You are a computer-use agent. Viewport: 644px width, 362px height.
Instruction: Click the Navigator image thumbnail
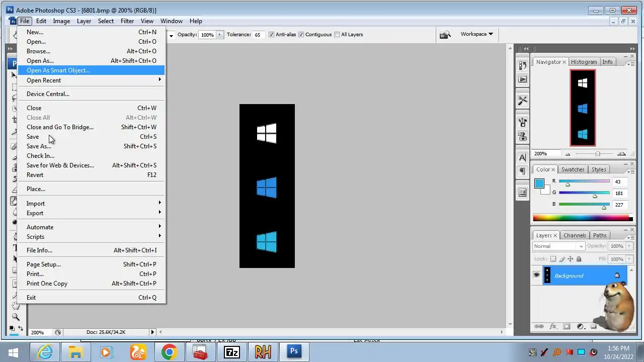pos(583,108)
